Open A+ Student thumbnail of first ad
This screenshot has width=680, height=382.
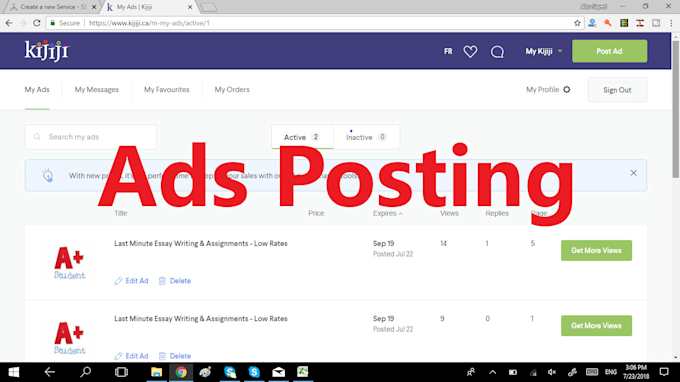(69, 263)
